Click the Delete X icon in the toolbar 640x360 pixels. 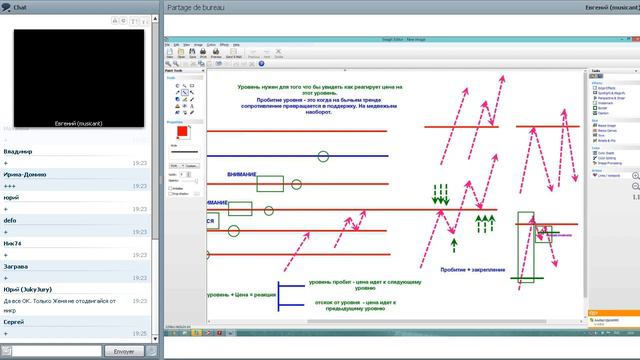pyautogui.click(x=279, y=53)
